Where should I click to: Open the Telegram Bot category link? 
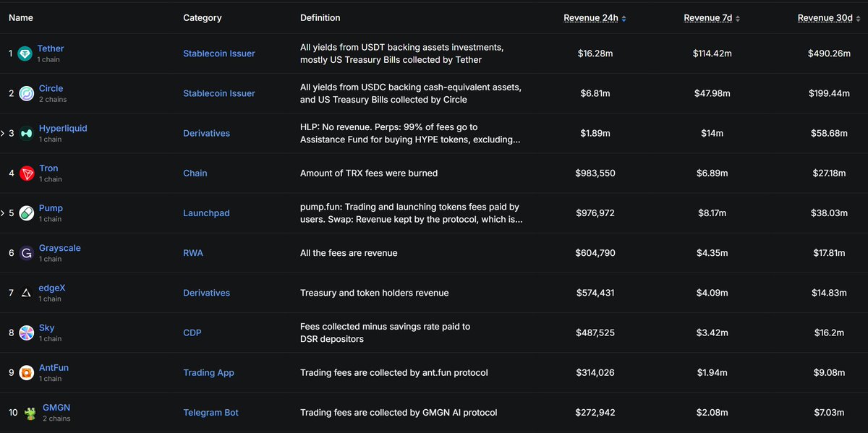point(210,413)
